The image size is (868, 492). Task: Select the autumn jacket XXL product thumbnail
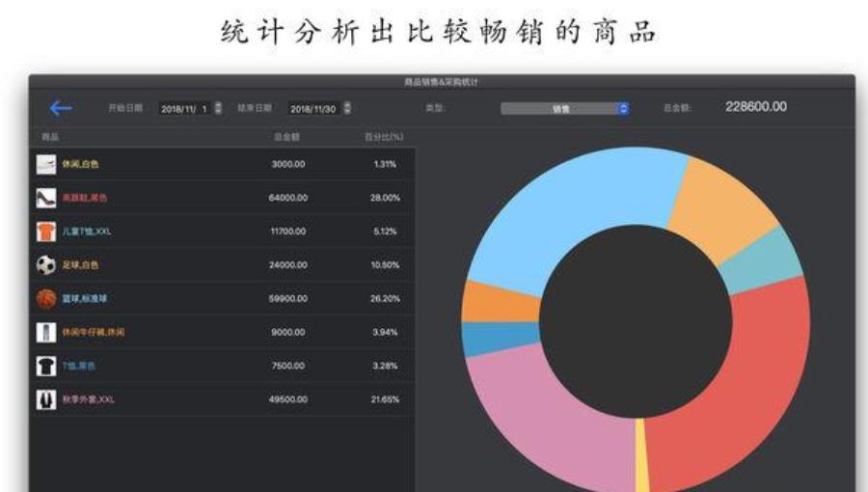tap(46, 399)
